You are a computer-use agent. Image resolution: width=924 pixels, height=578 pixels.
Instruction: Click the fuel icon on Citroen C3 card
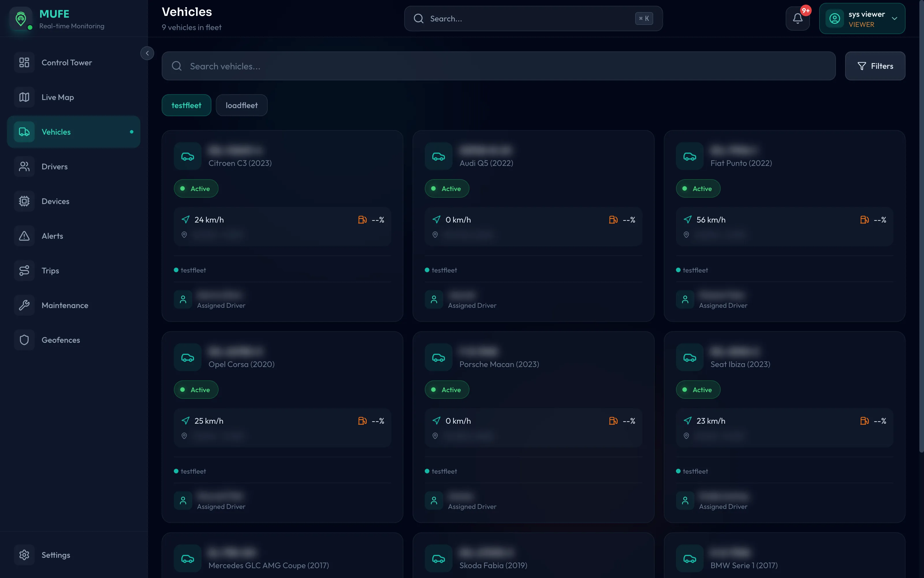(x=362, y=220)
